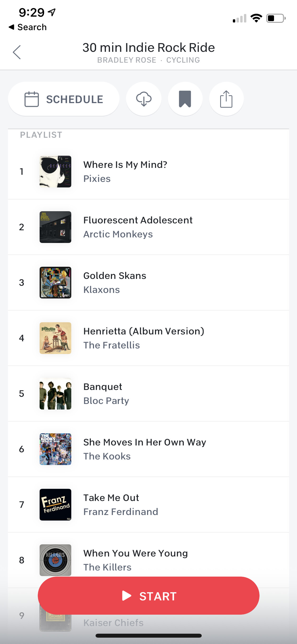
Task: Tap the back chevron arrow
Action: coord(17,52)
